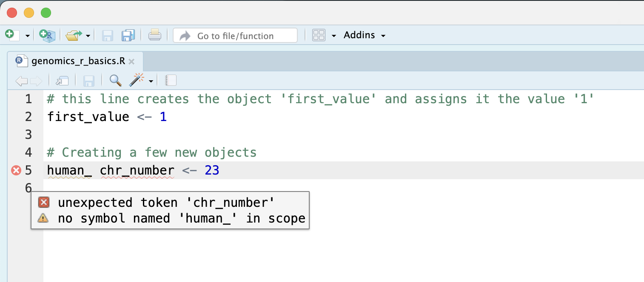Save the current document in main toolbar

click(107, 35)
